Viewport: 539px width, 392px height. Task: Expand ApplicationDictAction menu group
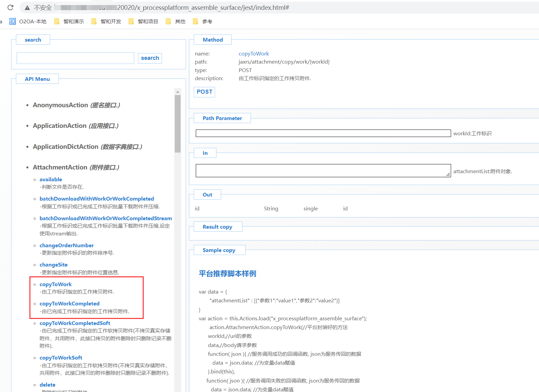pyautogui.click(x=88, y=147)
